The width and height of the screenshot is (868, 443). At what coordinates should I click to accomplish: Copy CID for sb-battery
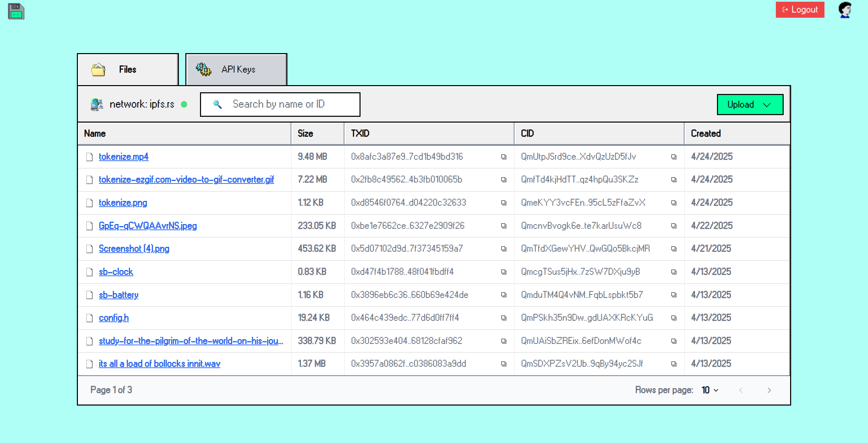tap(674, 295)
